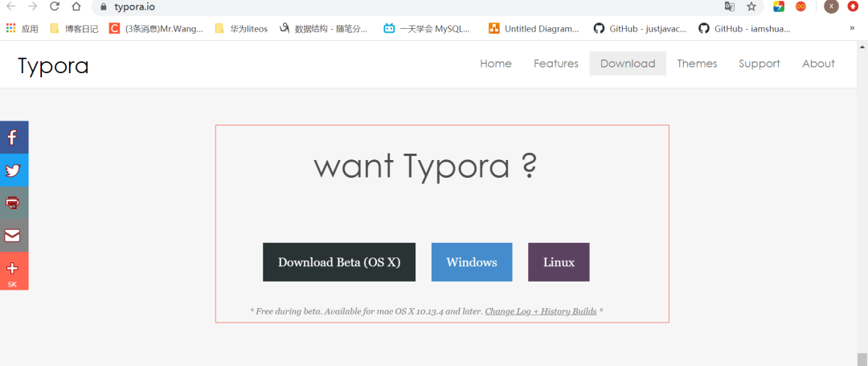
Task: Open the GitHub iamshua bookmark
Action: [744, 29]
